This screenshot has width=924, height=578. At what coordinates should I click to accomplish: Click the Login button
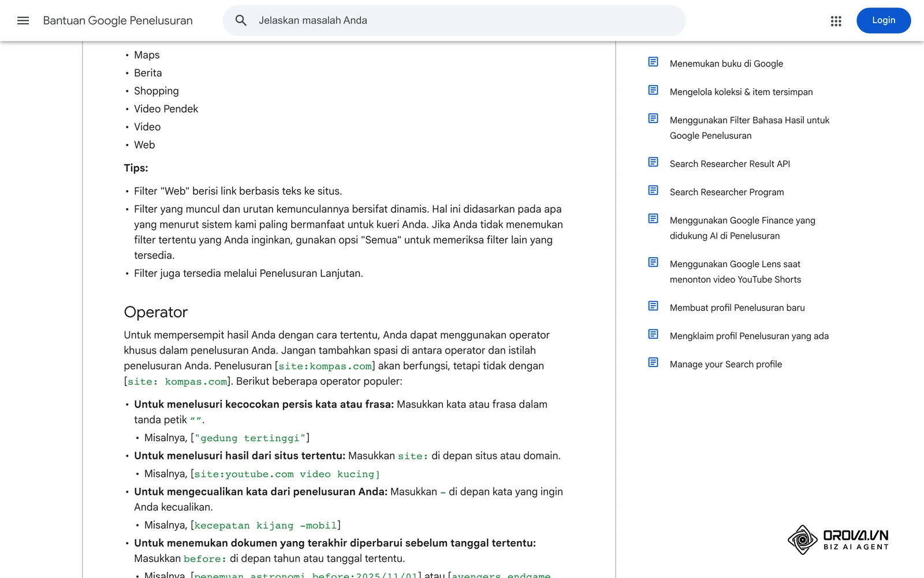click(x=884, y=21)
